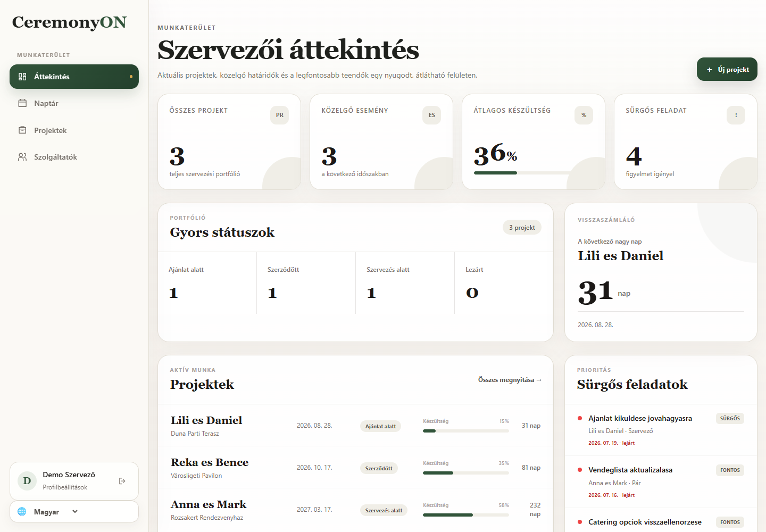Screen dimensions: 766x532
Task: Click the PR badge on Összes projekt card
Action: [280, 115]
